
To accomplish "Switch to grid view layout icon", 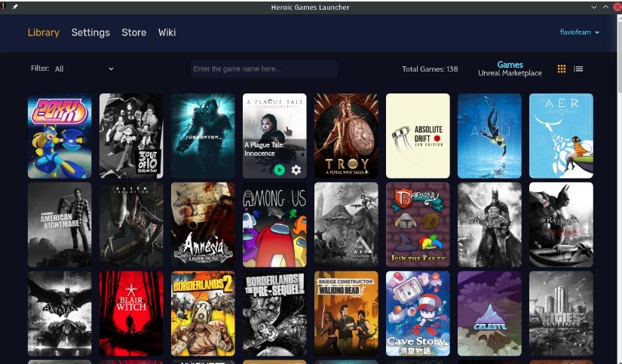I will 561,69.
